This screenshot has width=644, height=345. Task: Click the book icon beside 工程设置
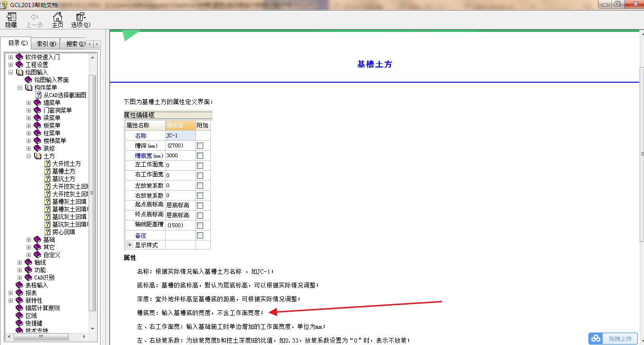point(19,65)
